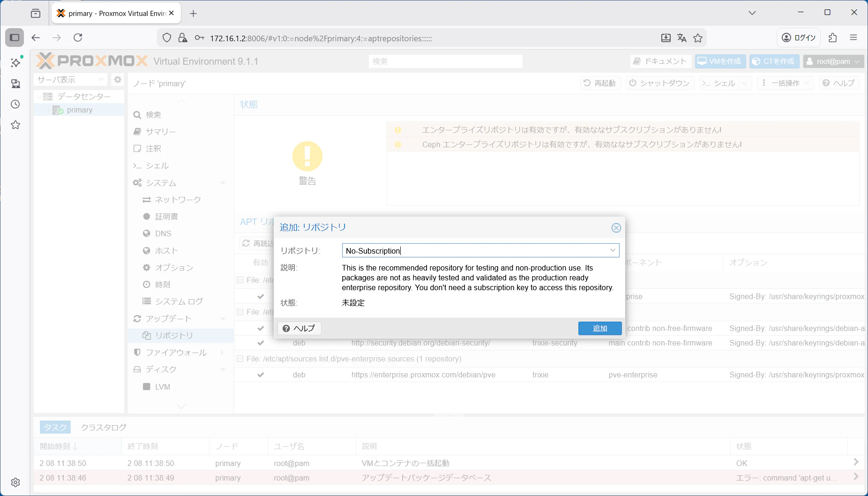Focus the リポジトリ field showing No-Subscription
The height and width of the screenshot is (496, 868).
(x=474, y=250)
